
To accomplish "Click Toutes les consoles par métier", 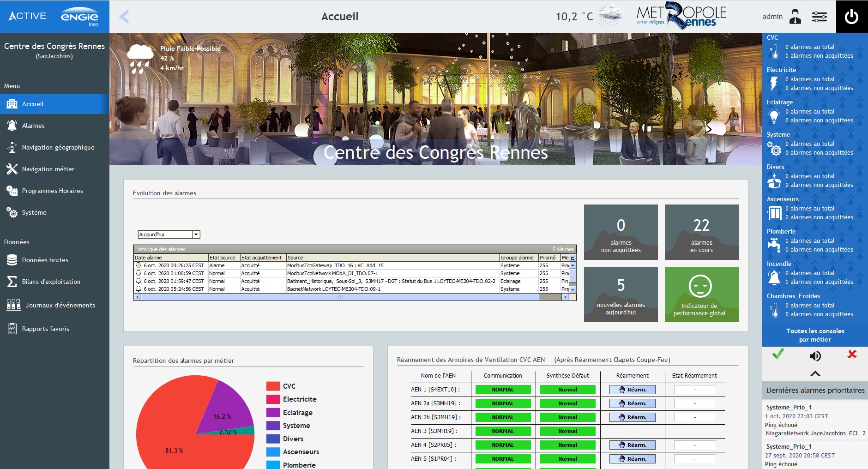I will coord(815,335).
